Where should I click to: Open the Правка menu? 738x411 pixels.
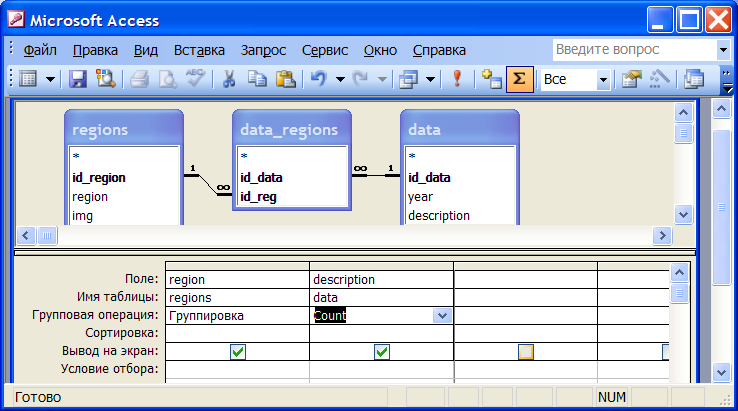95,50
